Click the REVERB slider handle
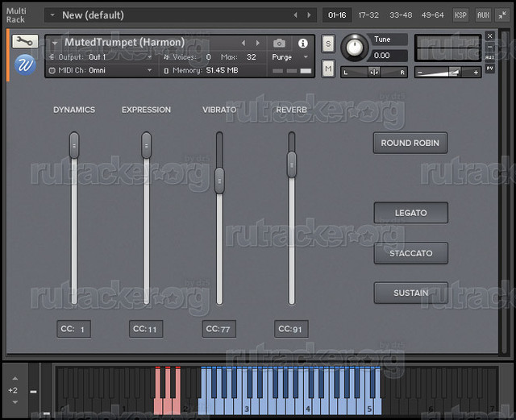Viewport: 516px width, 420px height. 292,164
